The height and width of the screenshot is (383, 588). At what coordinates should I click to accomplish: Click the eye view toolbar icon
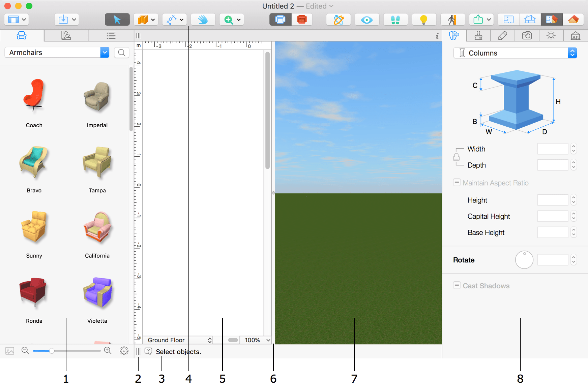[367, 20]
